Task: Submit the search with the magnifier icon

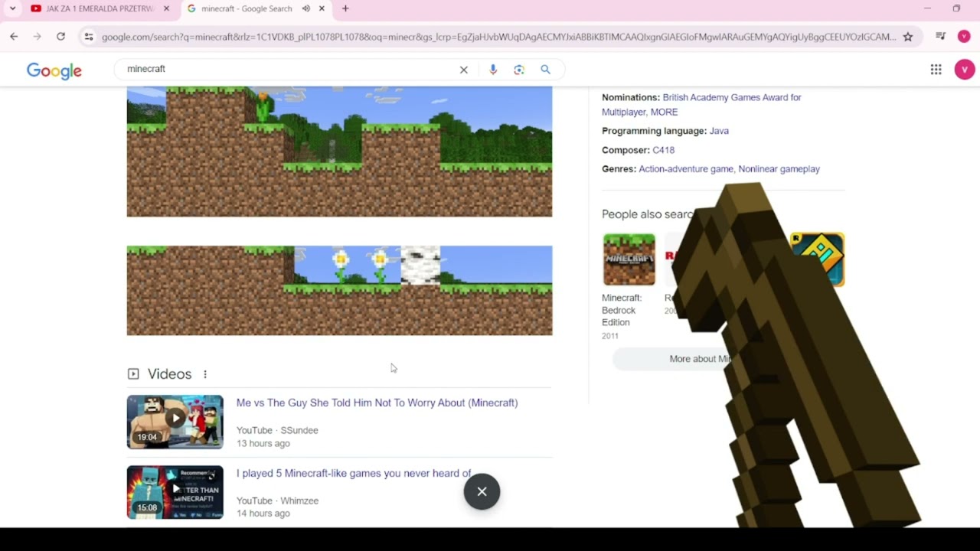Action: pos(545,70)
